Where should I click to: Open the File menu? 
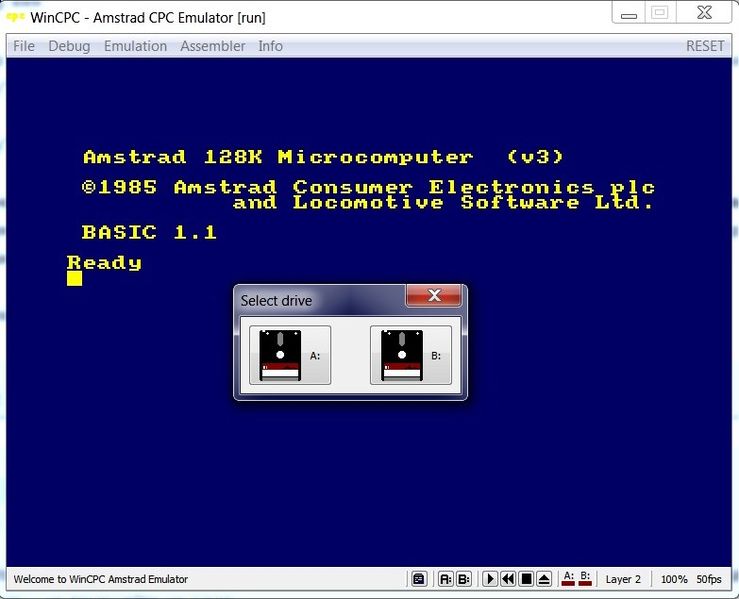click(x=24, y=46)
